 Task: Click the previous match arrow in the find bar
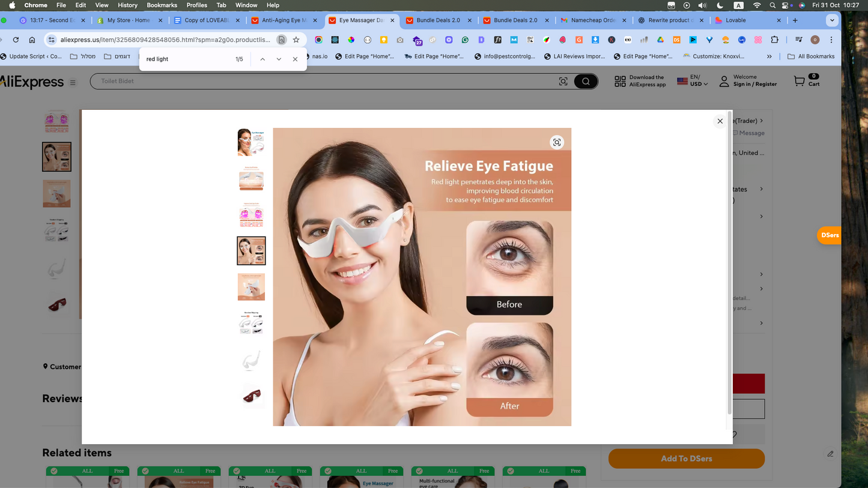pos(263,59)
